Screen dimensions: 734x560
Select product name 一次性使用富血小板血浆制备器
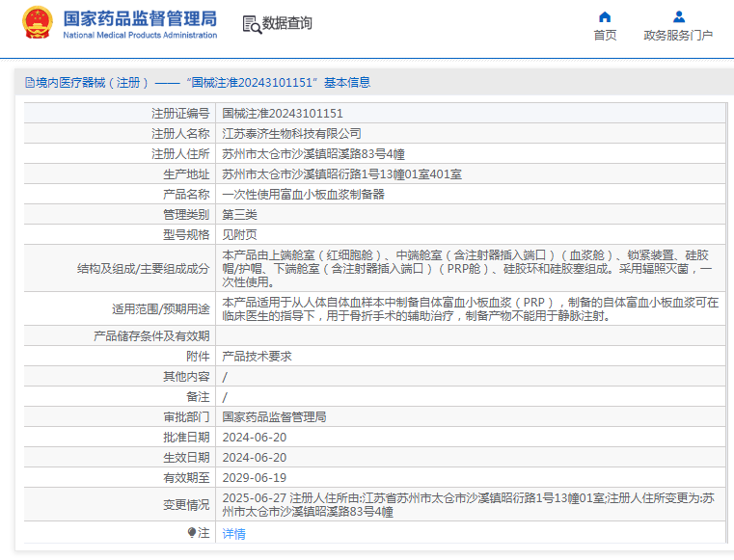click(x=303, y=194)
